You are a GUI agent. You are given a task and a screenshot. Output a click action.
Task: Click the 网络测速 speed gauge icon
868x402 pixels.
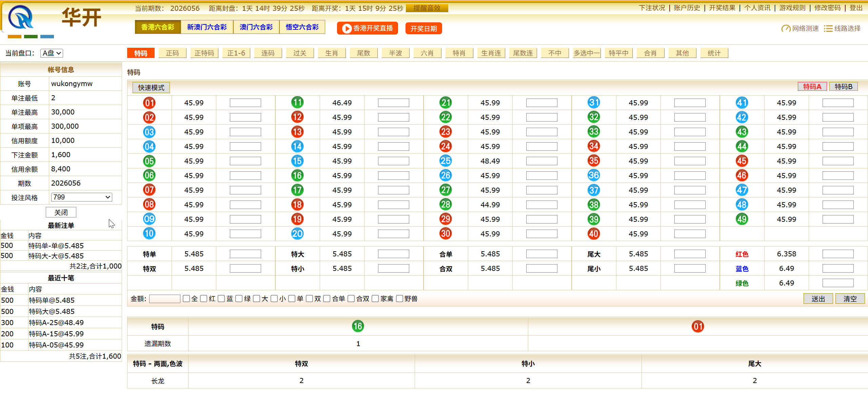786,28
